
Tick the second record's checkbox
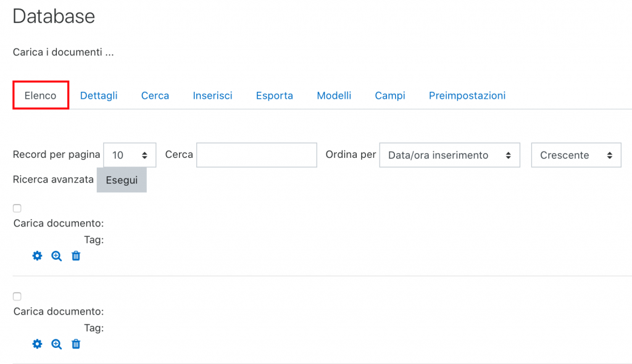tap(17, 296)
